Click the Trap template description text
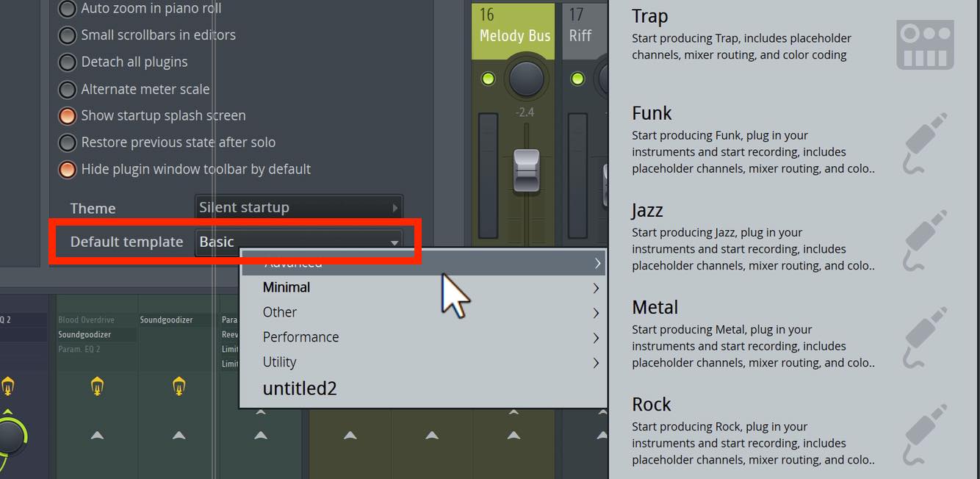 point(741,46)
